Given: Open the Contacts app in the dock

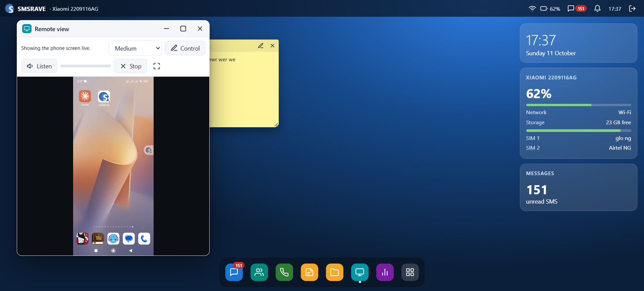Looking at the screenshot, I should 259,272.
